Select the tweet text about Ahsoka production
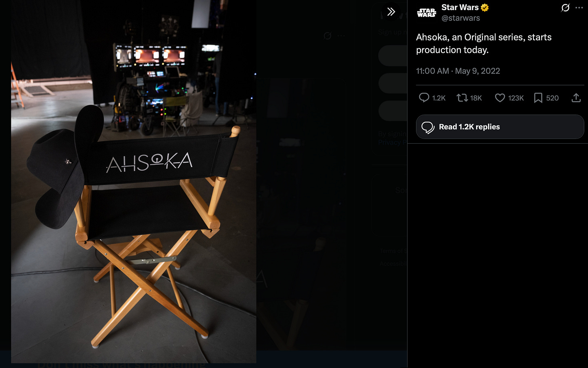588x368 pixels. point(484,43)
